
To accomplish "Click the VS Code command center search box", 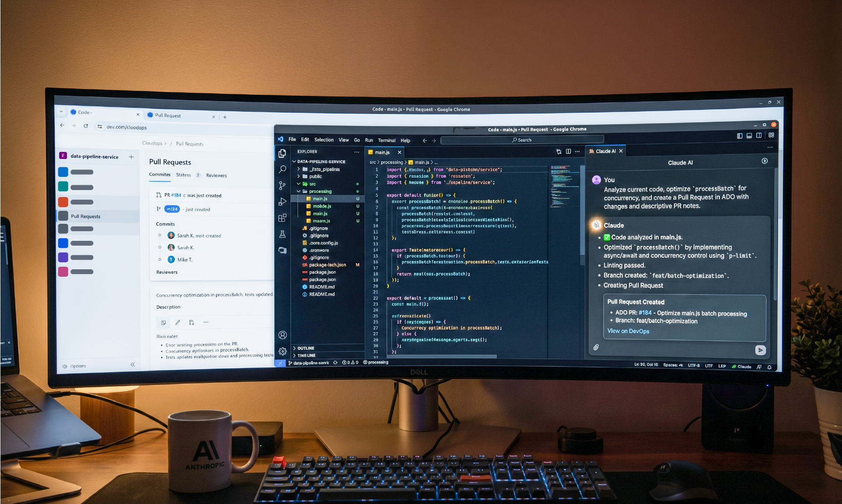I will 522,140.
